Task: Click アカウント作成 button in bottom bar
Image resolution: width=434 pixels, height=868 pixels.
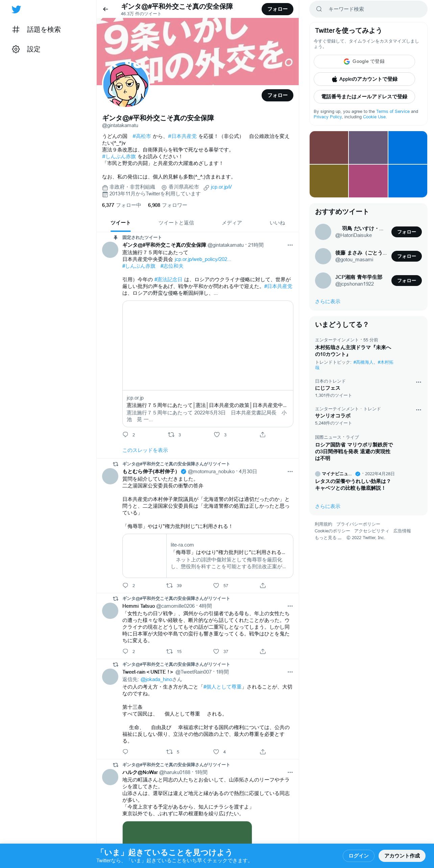Action: point(402,855)
